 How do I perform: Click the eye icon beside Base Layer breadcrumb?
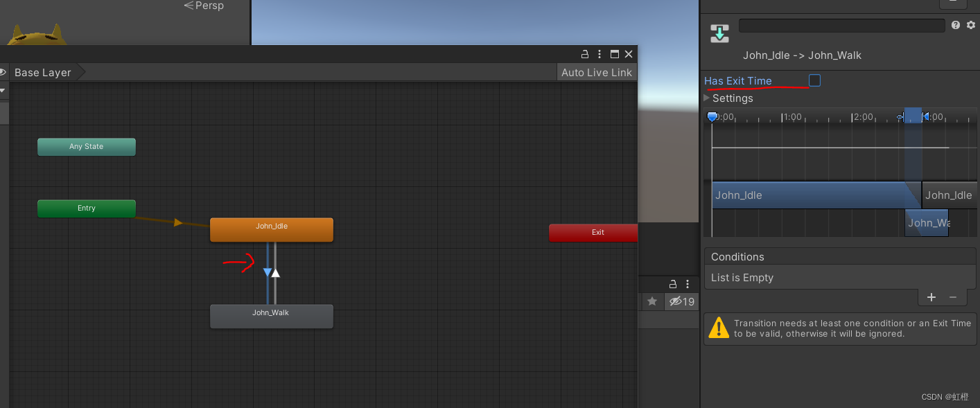pos(3,71)
